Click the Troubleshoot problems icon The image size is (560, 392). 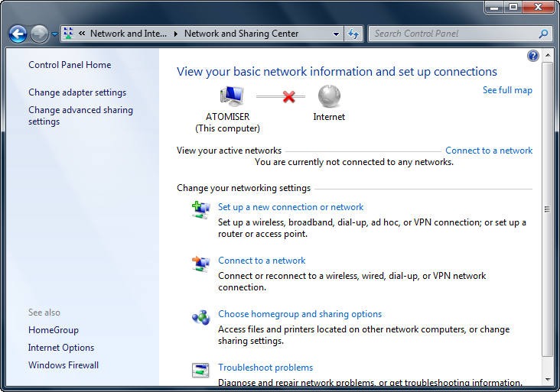click(x=200, y=371)
